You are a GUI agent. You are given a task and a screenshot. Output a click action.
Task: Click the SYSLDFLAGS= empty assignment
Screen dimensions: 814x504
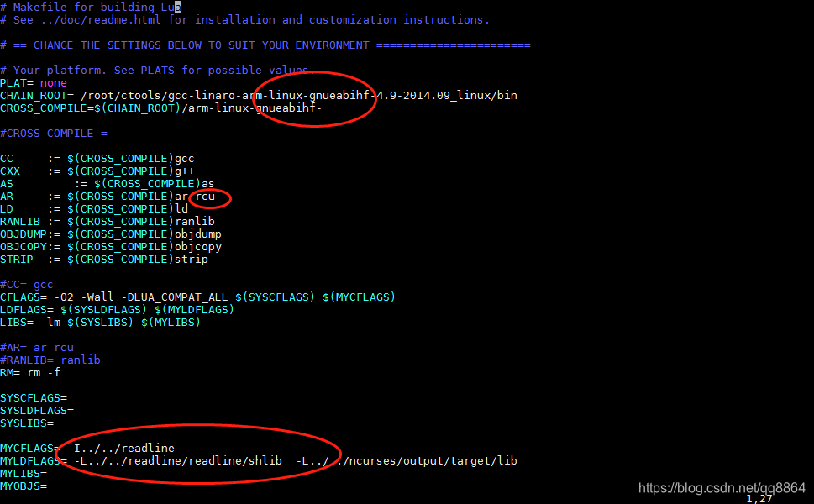[38, 410]
